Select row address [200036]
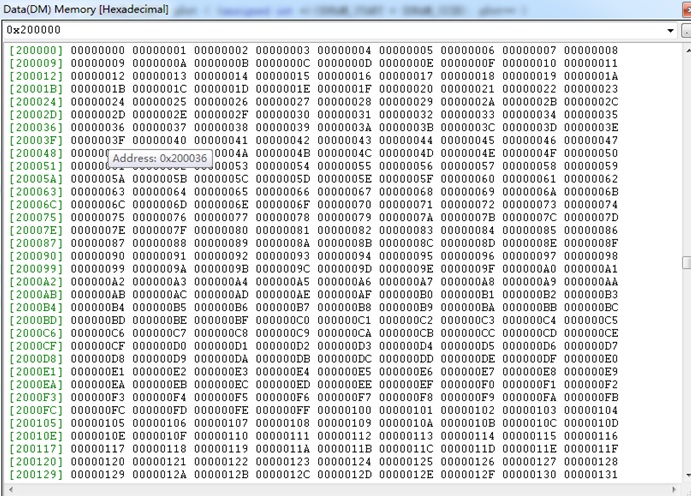Screen dimensions: 691x496 coord(36,127)
